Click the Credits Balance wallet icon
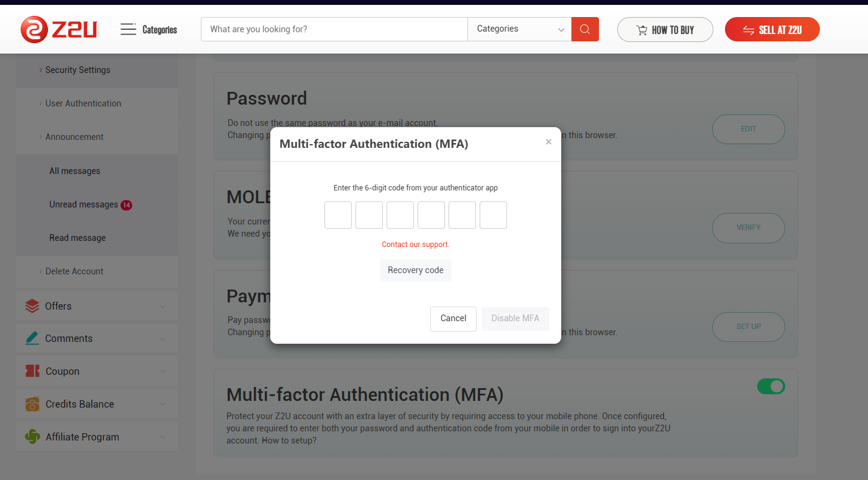868x480 pixels. coord(32,404)
